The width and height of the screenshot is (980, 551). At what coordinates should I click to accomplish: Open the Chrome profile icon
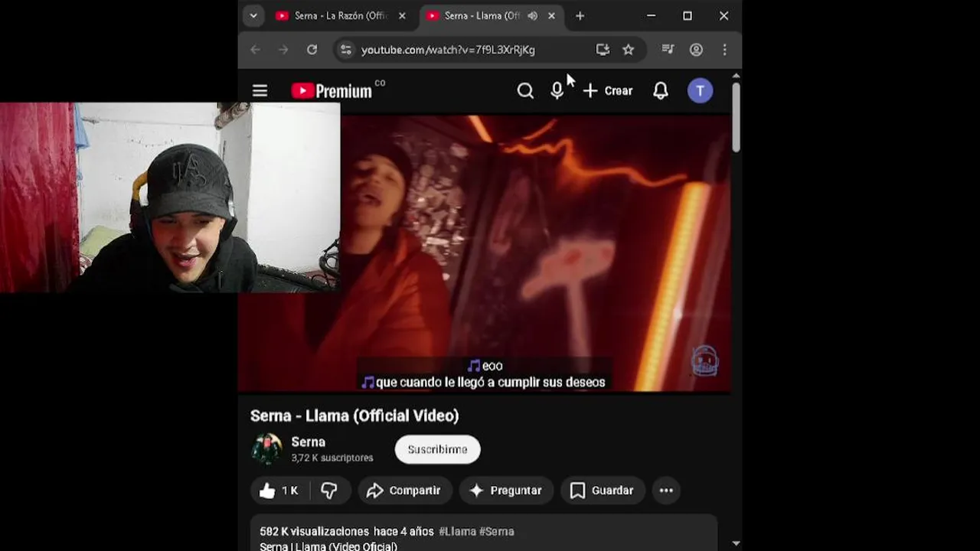pyautogui.click(x=696, y=50)
